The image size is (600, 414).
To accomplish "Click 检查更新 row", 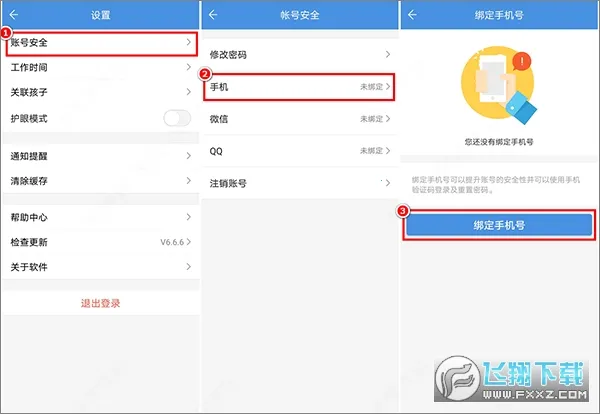I will [x=101, y=242].
